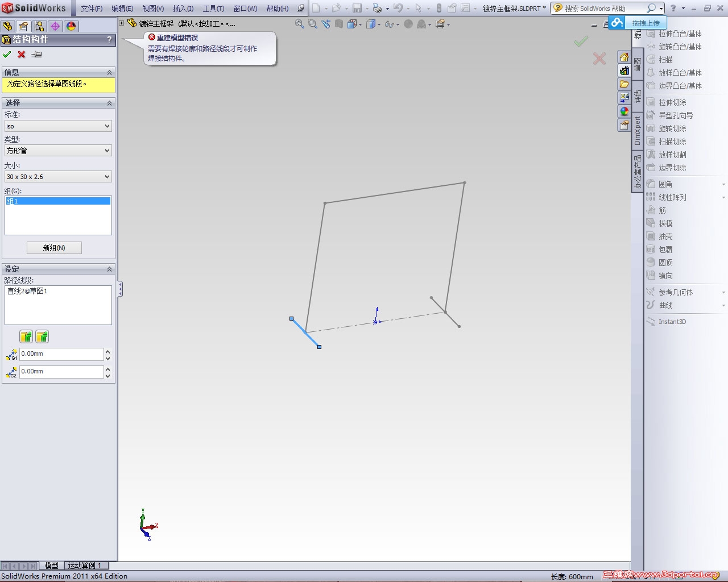
Task: Open the Design Library task pane tab
Action: (x=624, y=70)
